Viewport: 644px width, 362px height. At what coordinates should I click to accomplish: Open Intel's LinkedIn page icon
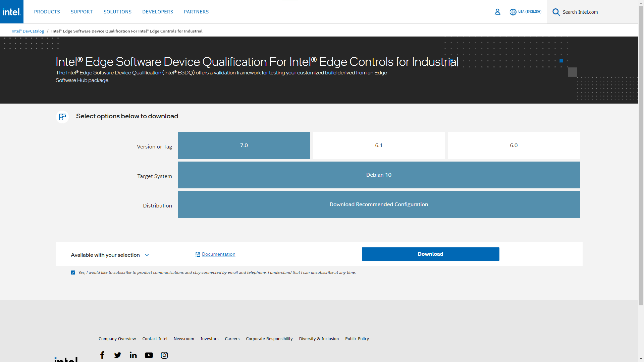click(133, 355)
